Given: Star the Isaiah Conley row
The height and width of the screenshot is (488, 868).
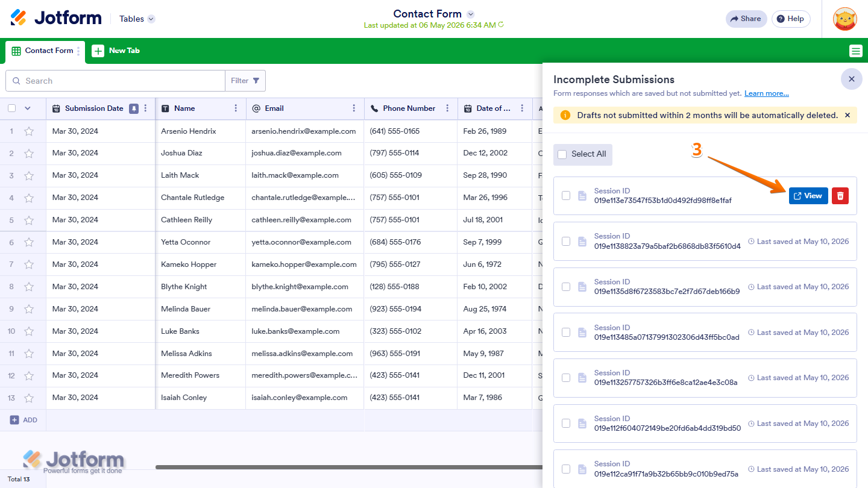Looking at the screenshot, I should [x=28, y=398].
